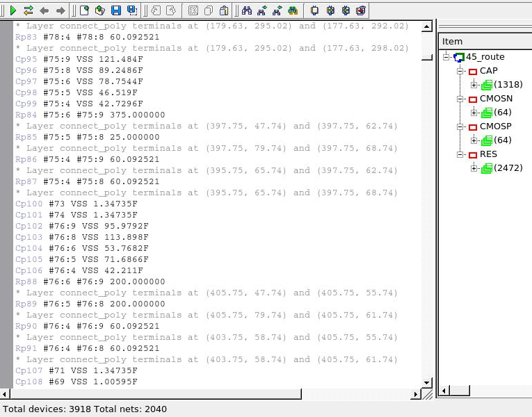This screenshot has width=532, height=417.
Task: Click the Open file toolbar icon
Action: pos(100,10)
